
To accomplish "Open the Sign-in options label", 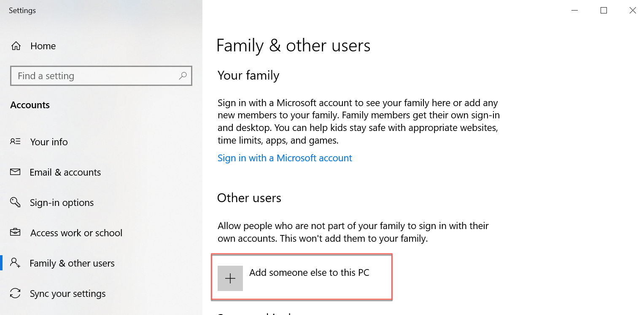I will (x=62, y=203).
